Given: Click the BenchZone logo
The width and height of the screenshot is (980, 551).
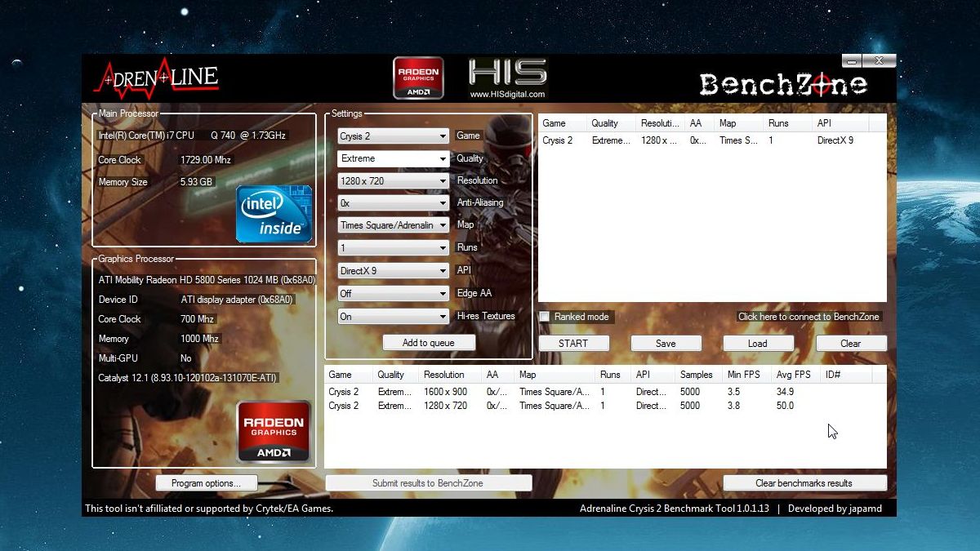Looking at the screenshot, I should 783,84.
